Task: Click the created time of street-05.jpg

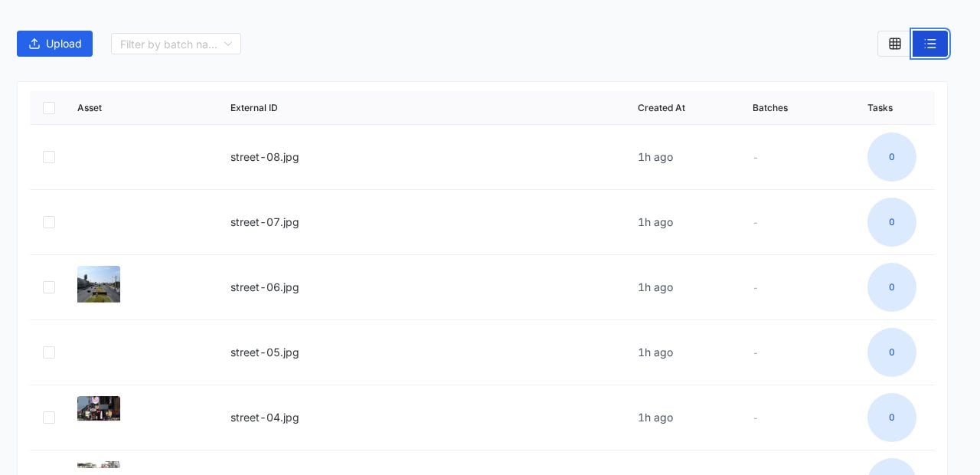Action: pos(655,352)
